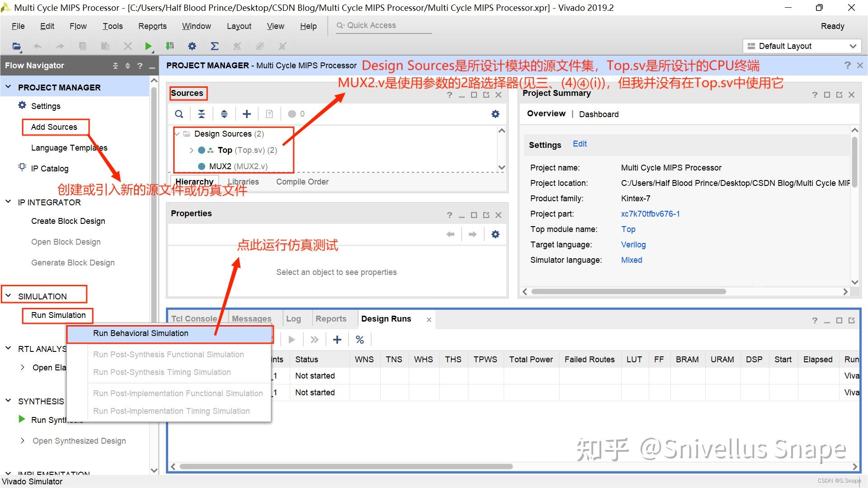Screen dimensions: 868x488
Task: Open the xc7k70tfbv676-1 part link
Action: pyautogui.click(x=650, y=213)
